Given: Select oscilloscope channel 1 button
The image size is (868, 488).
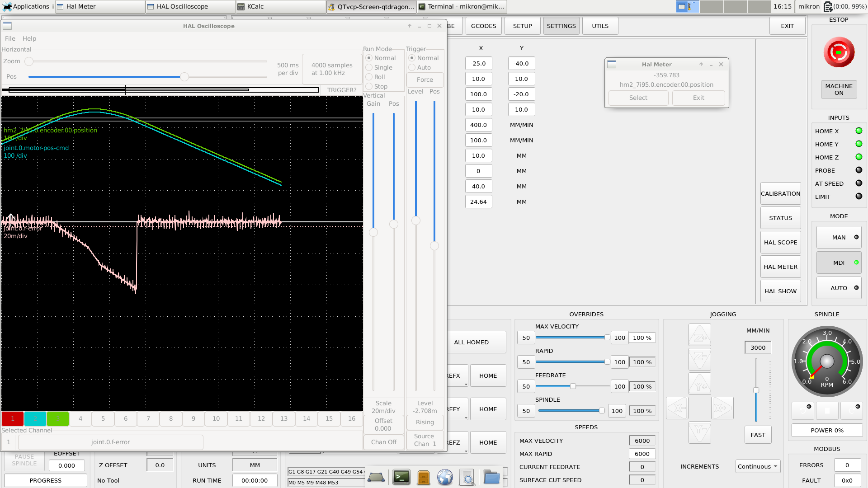Looking at the screenshot, I should pyautogui.click(x=13, y=418).
